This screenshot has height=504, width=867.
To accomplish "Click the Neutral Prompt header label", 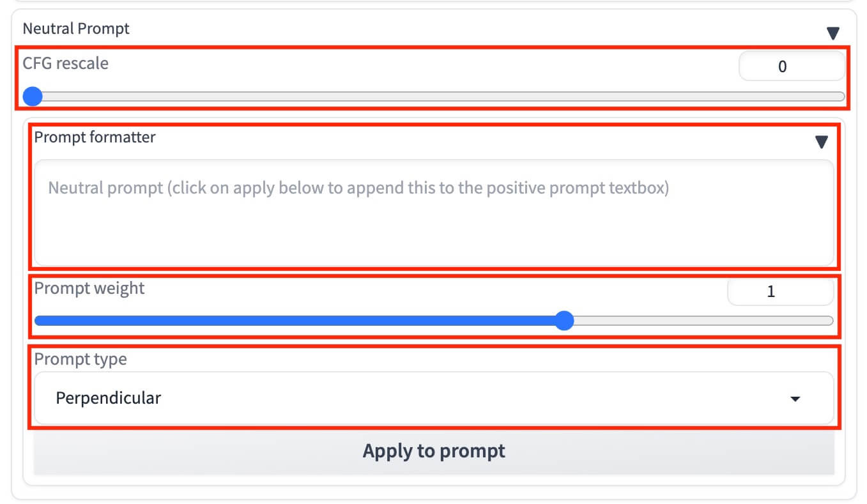I will (76, 28).
